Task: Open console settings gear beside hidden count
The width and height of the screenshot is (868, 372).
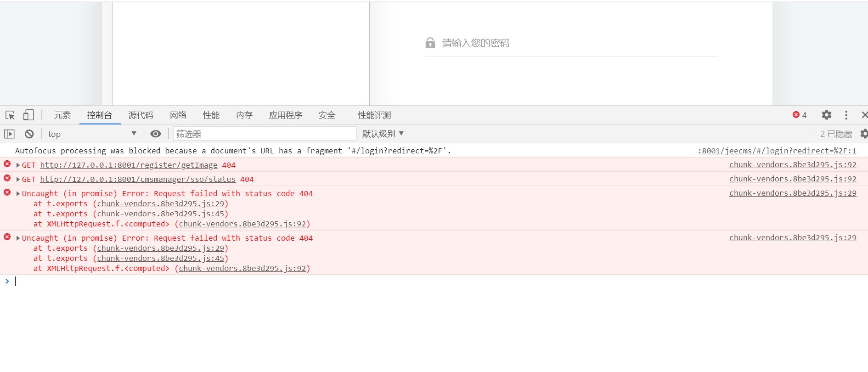Action: [864, 134]
